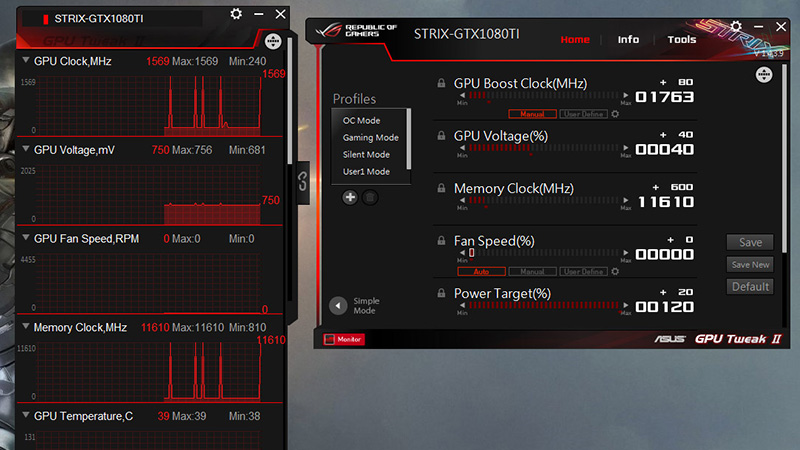Screen dimensions: 800x450
Task: Select User1 Mode profile
Action: pyautogui.click(x=366, y=171)
